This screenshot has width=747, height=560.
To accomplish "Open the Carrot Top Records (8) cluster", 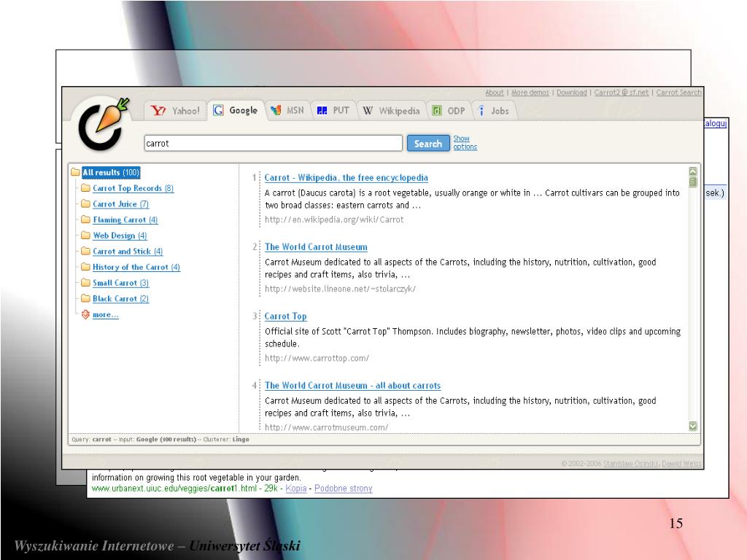I will click(133, 188).
